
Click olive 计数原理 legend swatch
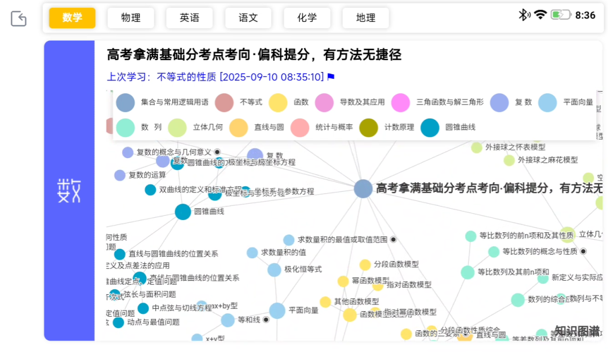[x=368, y=128]
